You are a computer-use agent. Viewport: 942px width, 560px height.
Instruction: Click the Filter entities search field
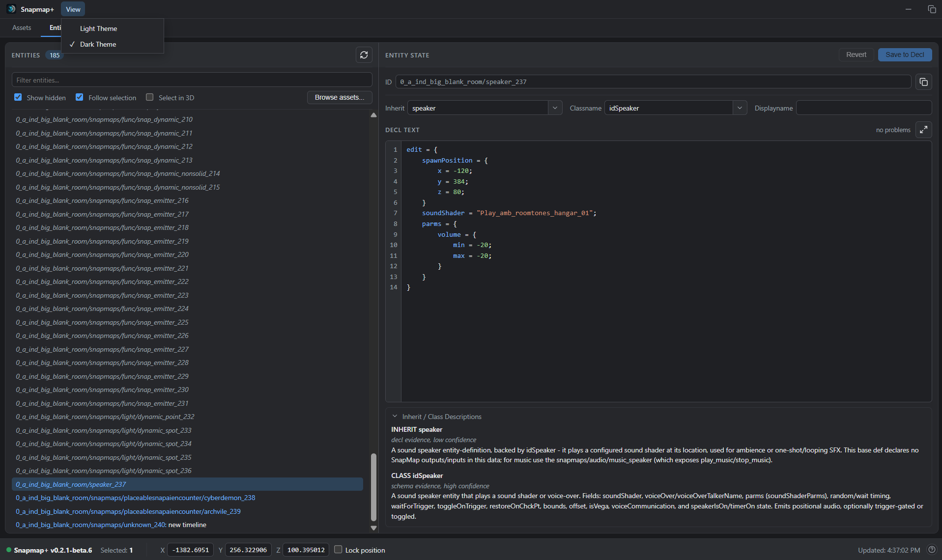pyautogui.click(x=192, y=80)
